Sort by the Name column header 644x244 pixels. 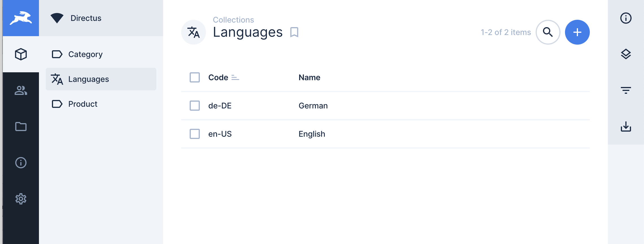[309, 77]
